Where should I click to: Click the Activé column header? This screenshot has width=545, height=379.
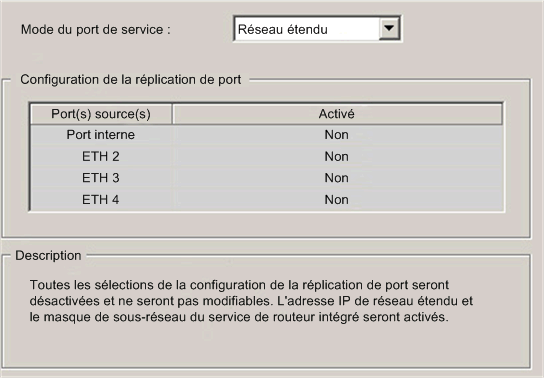(x=337, y=114)
